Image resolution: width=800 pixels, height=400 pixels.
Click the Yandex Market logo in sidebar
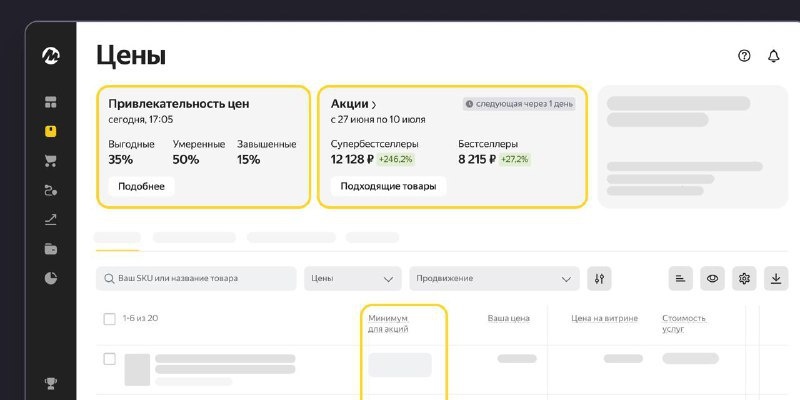51,55
